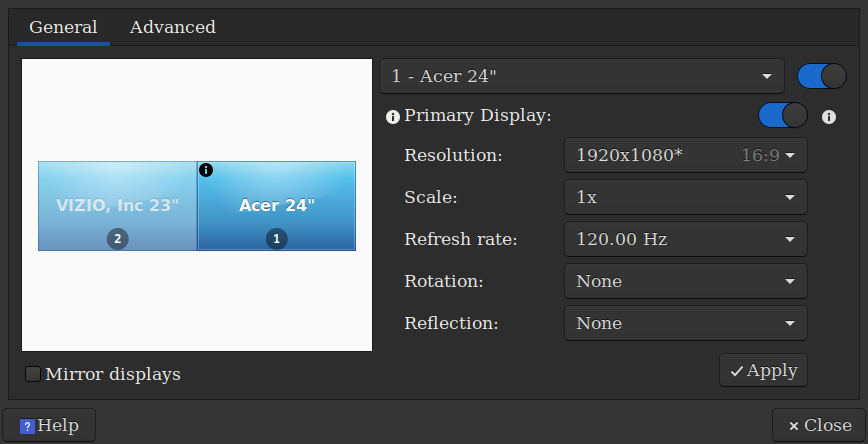Click the number 1 badge on Acer preview
The width and height of the screenshot is (868, 444).
pos(277,239)
